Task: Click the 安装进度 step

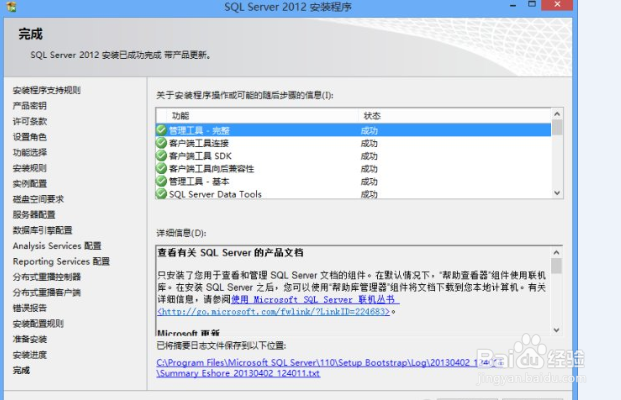Action: click(x=30, y=355)
